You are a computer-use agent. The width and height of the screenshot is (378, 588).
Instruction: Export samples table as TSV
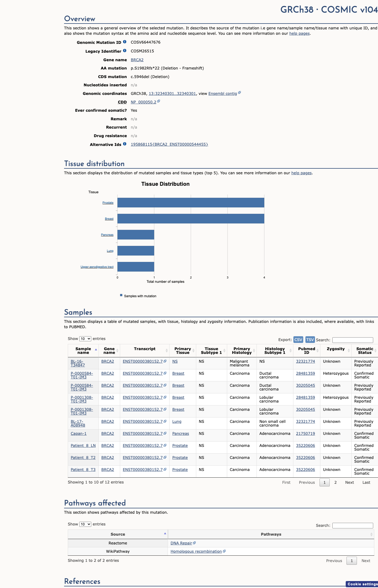tap(310, 339)
